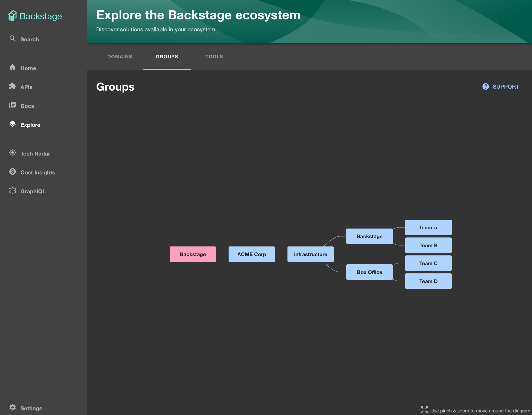Click the Explore layers icon
The image size is (532, 415).
coord(12,124)
